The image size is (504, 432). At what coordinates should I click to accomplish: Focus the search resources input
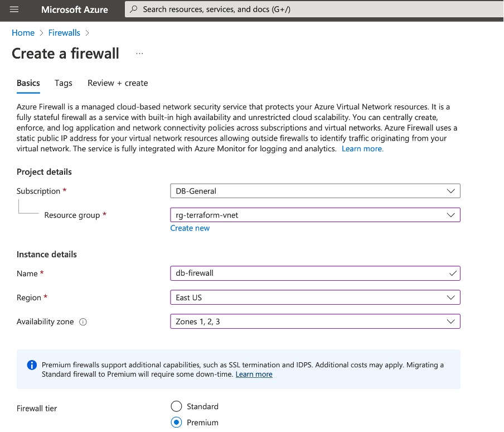point(313,9)
